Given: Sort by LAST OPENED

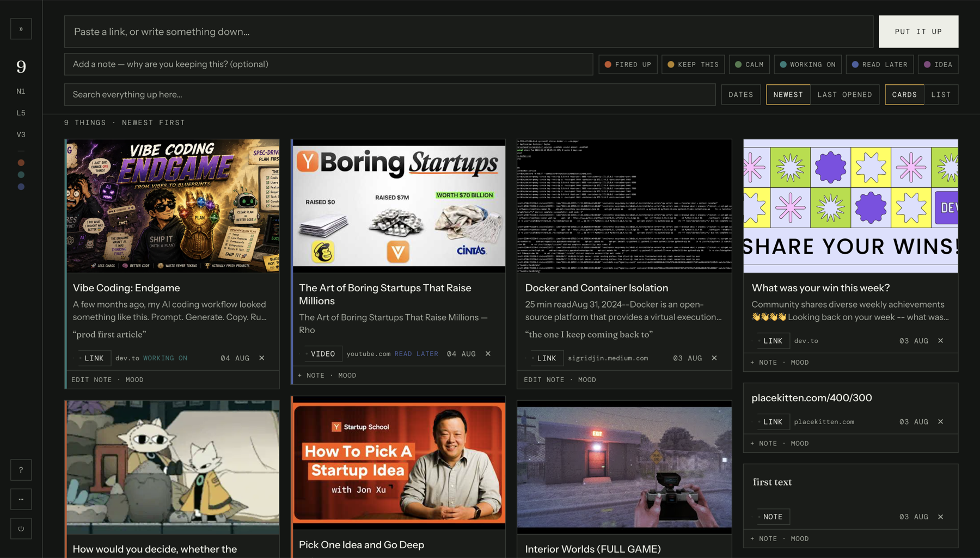Looking at the screenshot, I should pos(844,95).
